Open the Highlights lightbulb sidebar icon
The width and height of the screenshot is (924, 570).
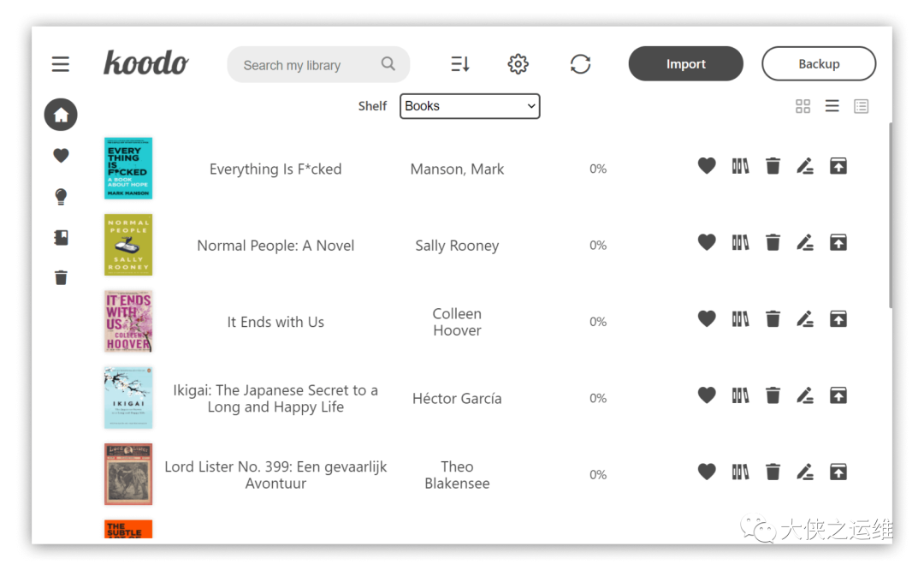[61, 196]
